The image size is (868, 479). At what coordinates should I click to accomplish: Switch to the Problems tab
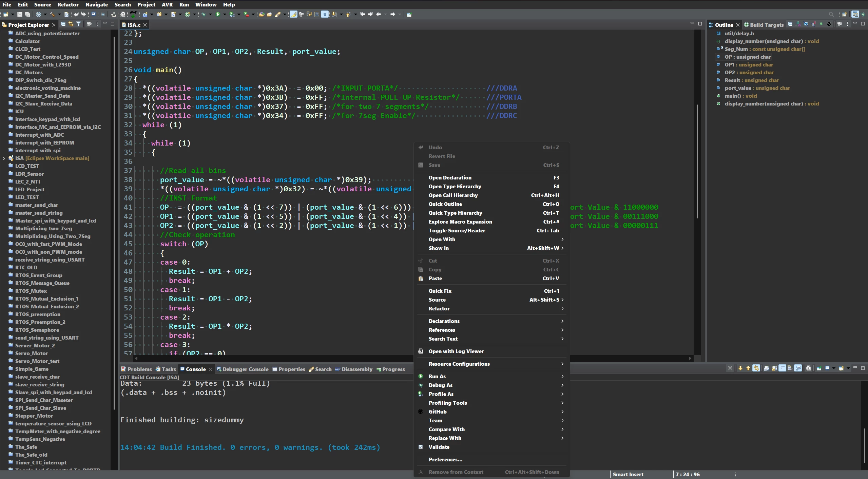136,369
